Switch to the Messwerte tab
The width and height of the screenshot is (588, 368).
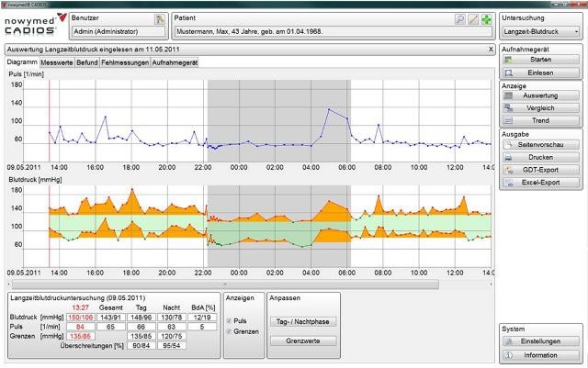(57, 62)
